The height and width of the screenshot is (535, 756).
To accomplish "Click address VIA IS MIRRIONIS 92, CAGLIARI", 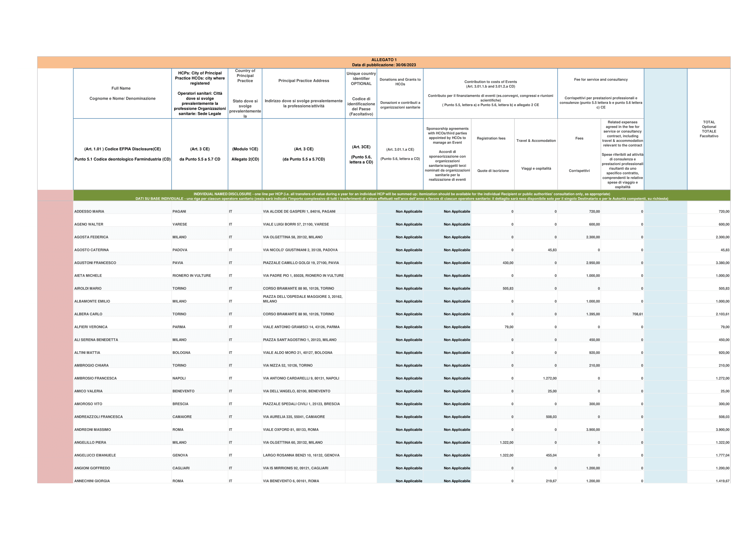I will [295, 468].
